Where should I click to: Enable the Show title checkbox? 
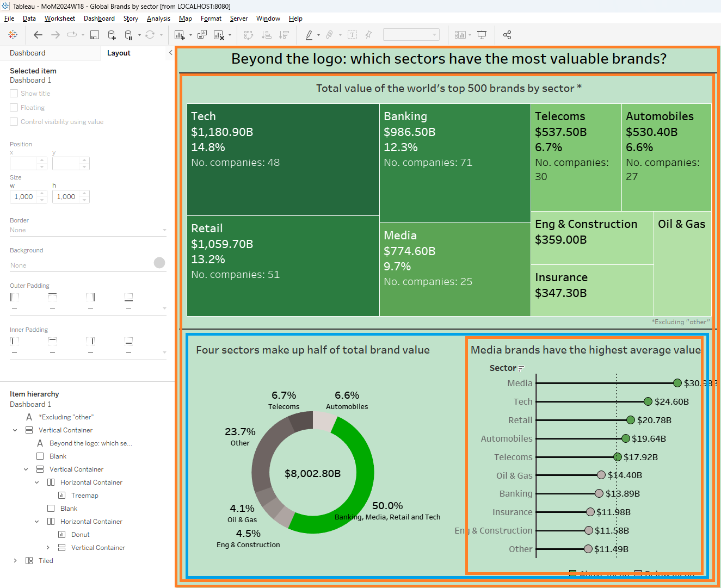click(x=14, y=94)
